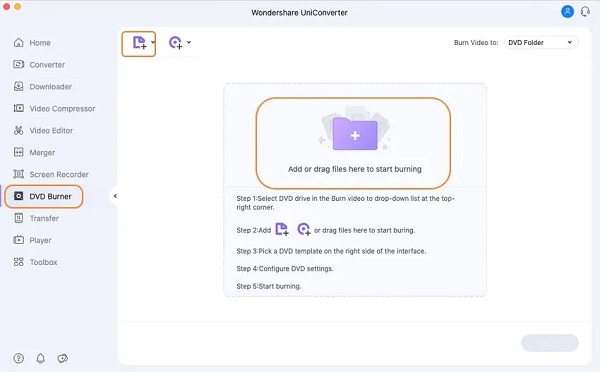600x372 pixels.
Task: Click 'Add or drag files here' text
Action: pyautogui.click(x=355, y=169)
